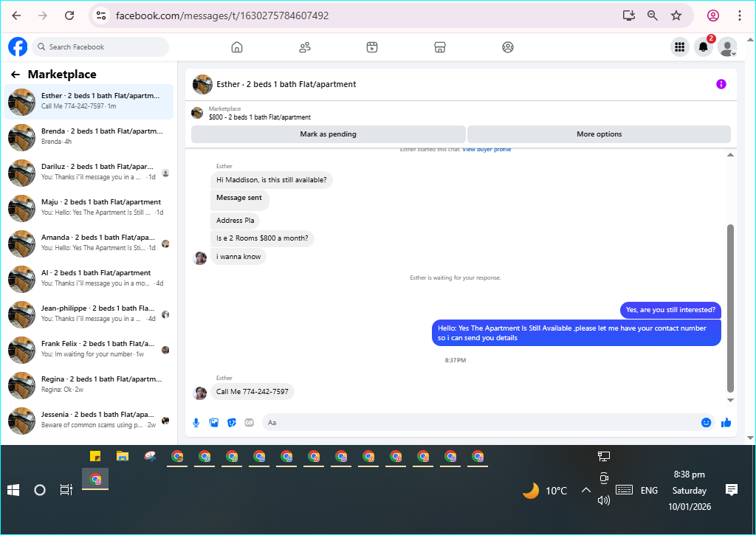This screenshot has height=535, width=756.
Task: Open the Windows Start button
Action: (x=13, y=490)
